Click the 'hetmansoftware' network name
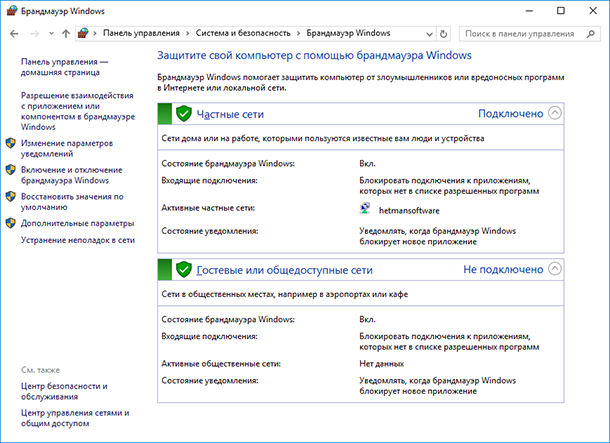 [x=409, y=210]
